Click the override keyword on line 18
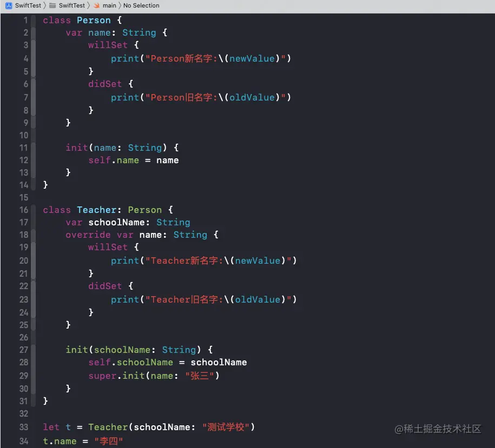 (88, 235)
